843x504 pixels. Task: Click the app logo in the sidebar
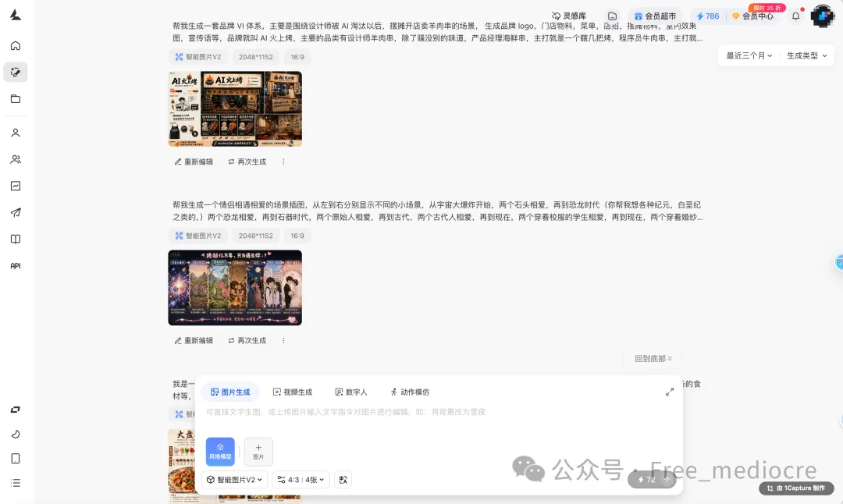[16, 15]
